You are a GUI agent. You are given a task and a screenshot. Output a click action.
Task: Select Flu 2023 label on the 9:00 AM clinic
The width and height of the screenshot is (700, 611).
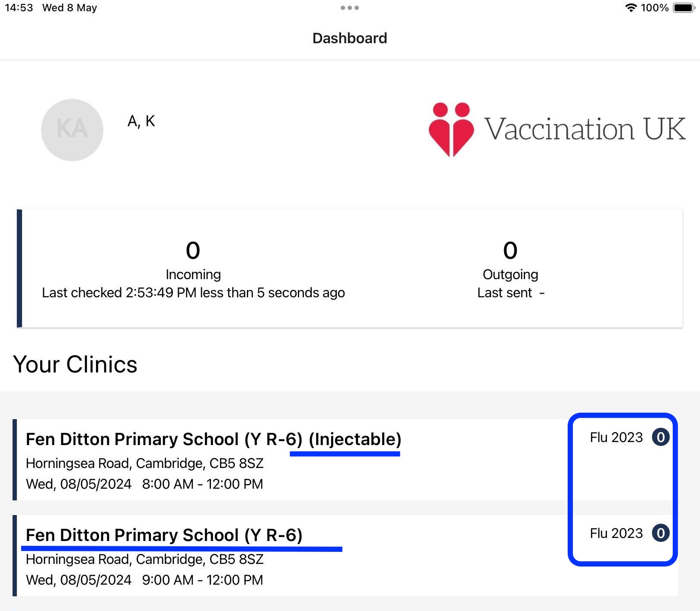click(616, 533)
